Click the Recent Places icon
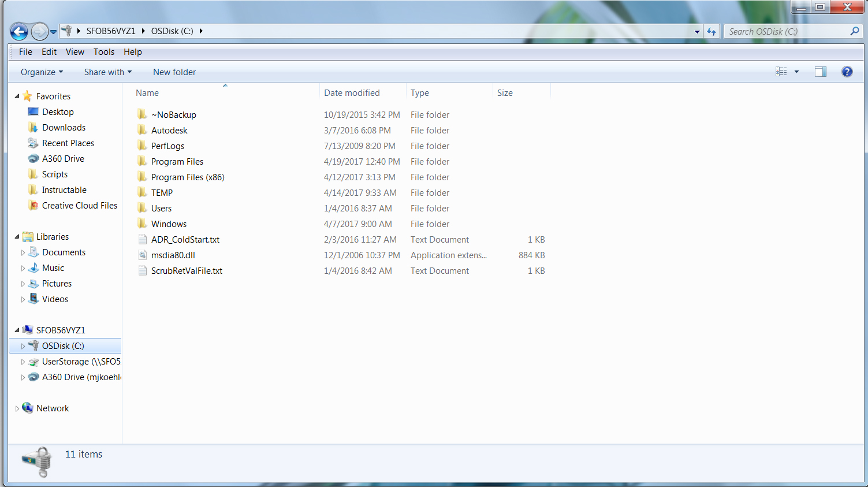 [33, 143]
